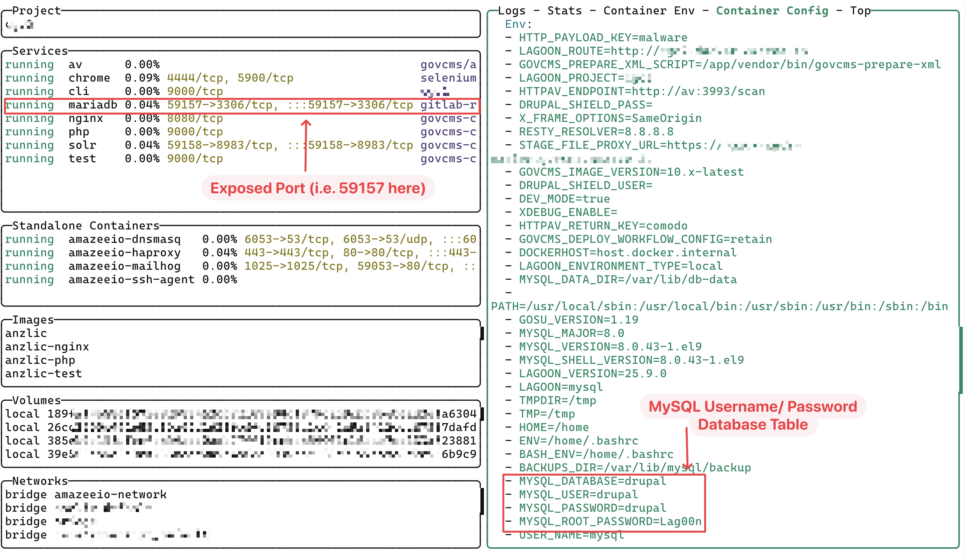Open the Stats tab

click(564, 11)
